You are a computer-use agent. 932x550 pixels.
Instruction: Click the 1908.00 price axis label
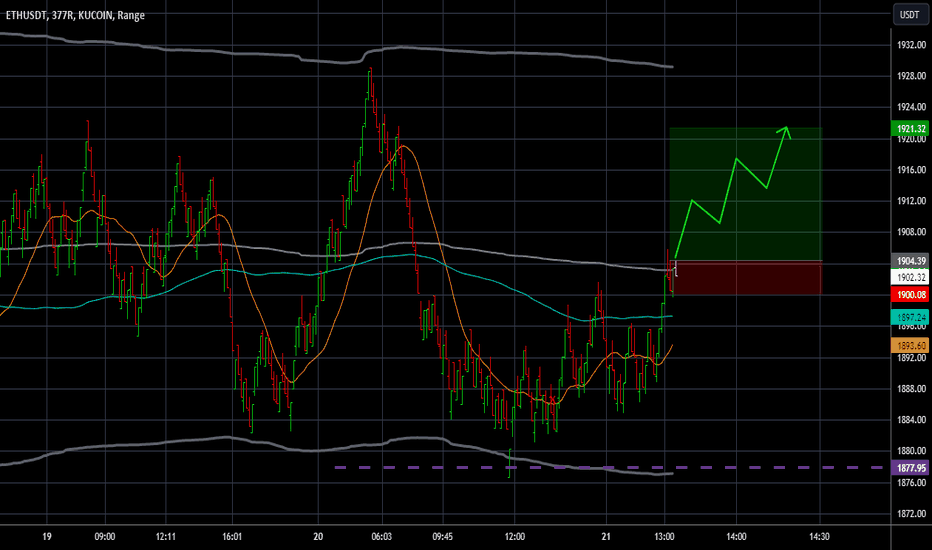pos(911,231)
